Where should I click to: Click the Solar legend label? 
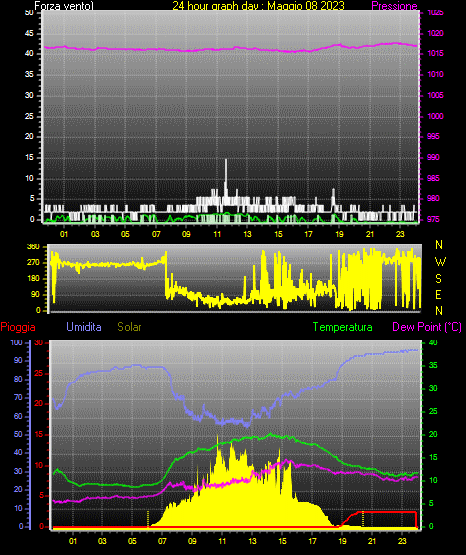(129, 327)
